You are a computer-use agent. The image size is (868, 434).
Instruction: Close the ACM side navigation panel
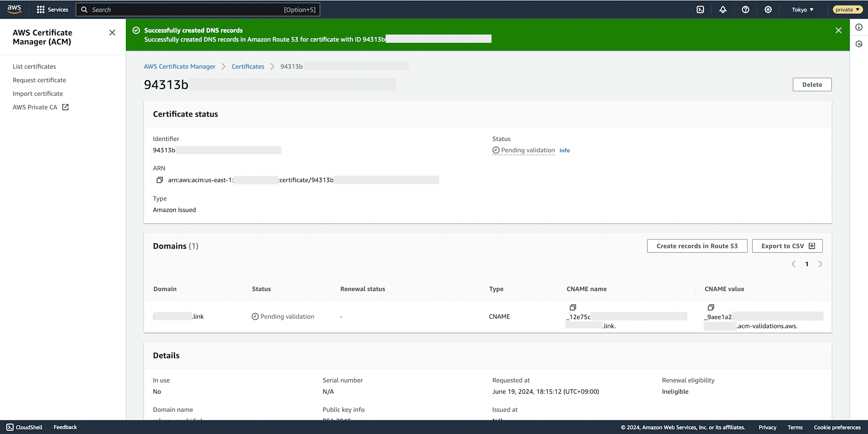click(x=112, y=33)
